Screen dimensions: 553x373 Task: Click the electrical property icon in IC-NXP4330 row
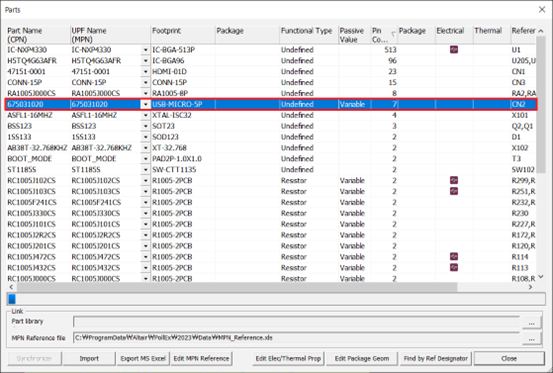(454, 50)
